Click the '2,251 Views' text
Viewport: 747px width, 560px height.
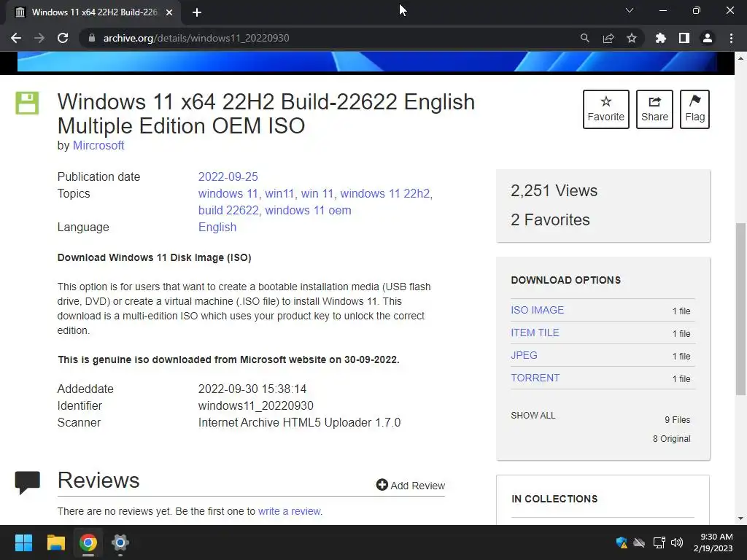(x=554, y=190)
